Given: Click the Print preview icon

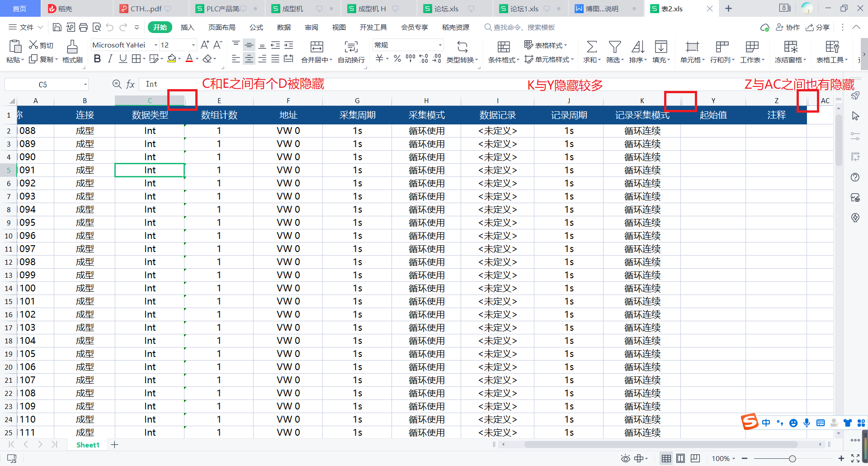Looking at the screenshot, I should (x=96, y=28).
